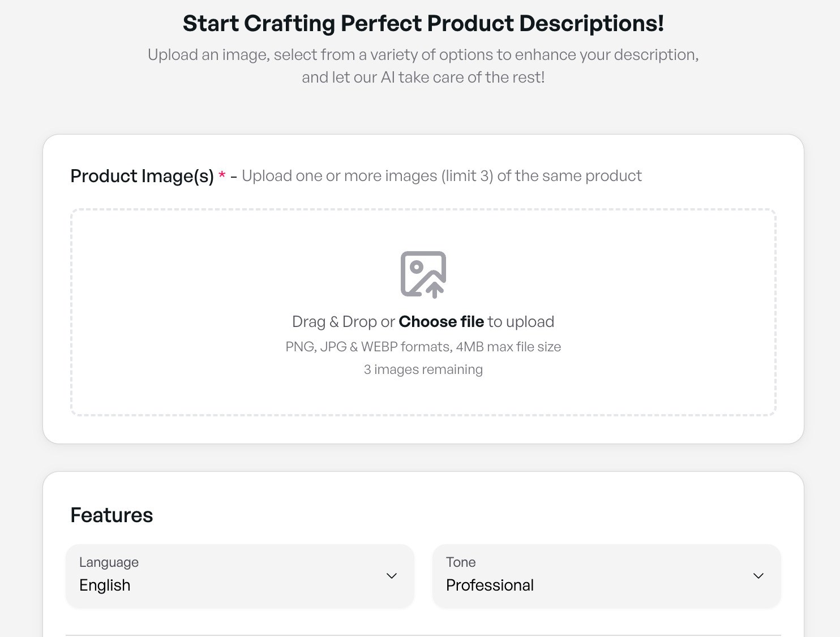840x637 pixels.
Task: Click the Language field label
Action: pos(109,562)
